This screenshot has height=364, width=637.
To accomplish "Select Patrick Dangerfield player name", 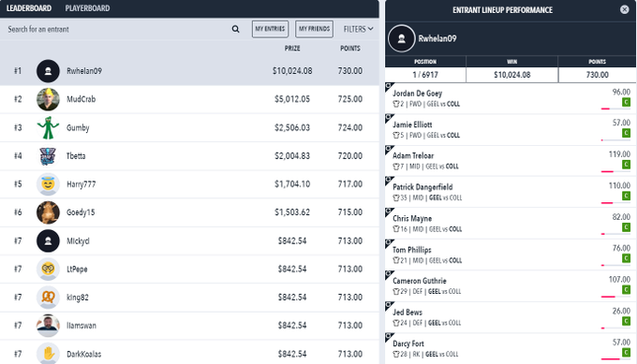I will coord(422,187).
